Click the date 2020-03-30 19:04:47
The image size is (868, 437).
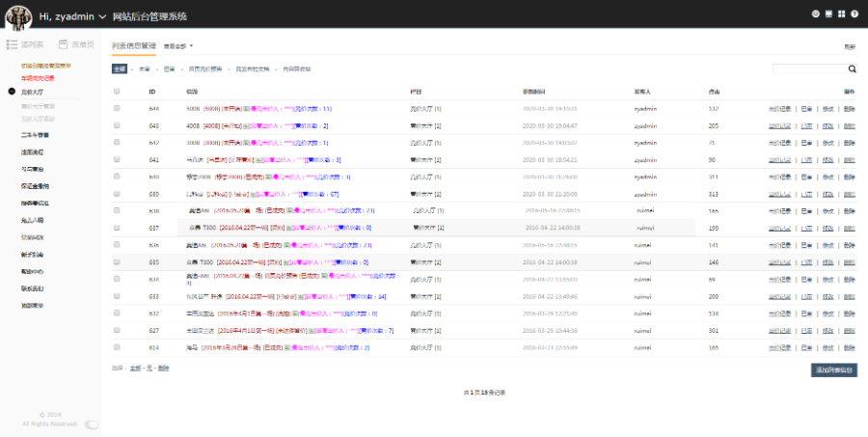tap(550, 126)
